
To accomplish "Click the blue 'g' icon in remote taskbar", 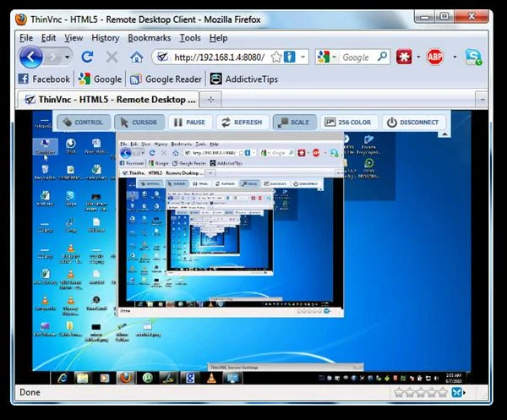I will point(190,378).
